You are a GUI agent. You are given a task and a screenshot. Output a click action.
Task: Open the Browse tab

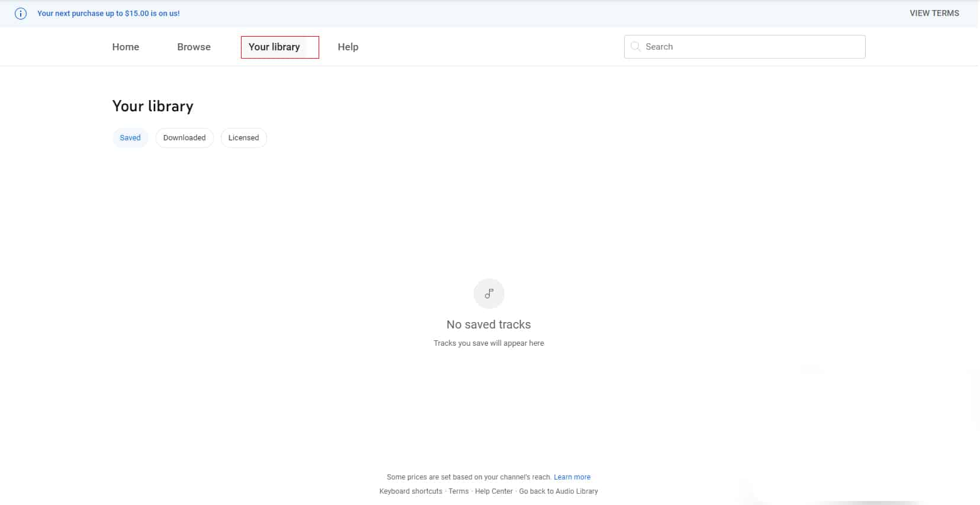click(194, 47)
